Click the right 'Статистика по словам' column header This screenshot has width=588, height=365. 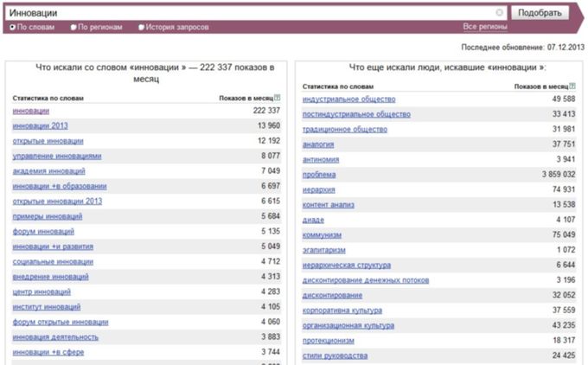[x=338, y=86]
